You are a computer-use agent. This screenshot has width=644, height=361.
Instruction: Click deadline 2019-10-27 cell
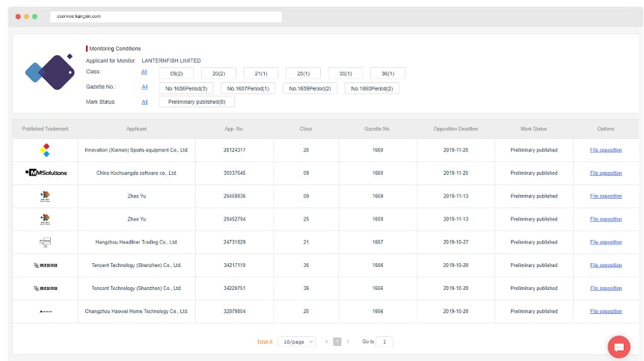pyautogui.click(x=456, y=242)
